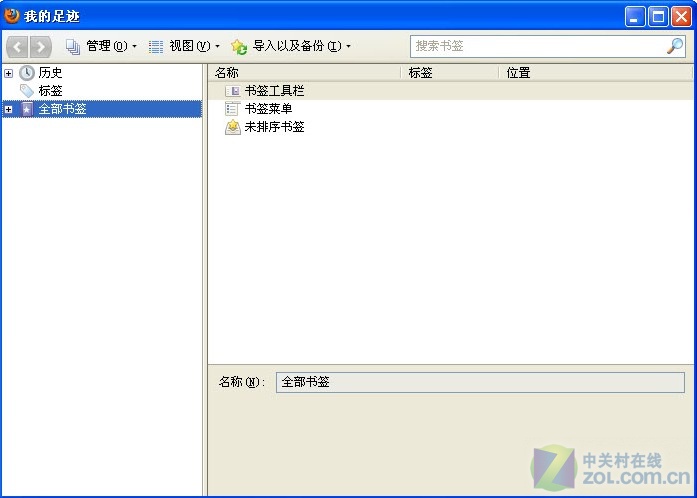Click the Firefox icon in title bar
This screenshot has width=697, height=498.
[12, 16]
